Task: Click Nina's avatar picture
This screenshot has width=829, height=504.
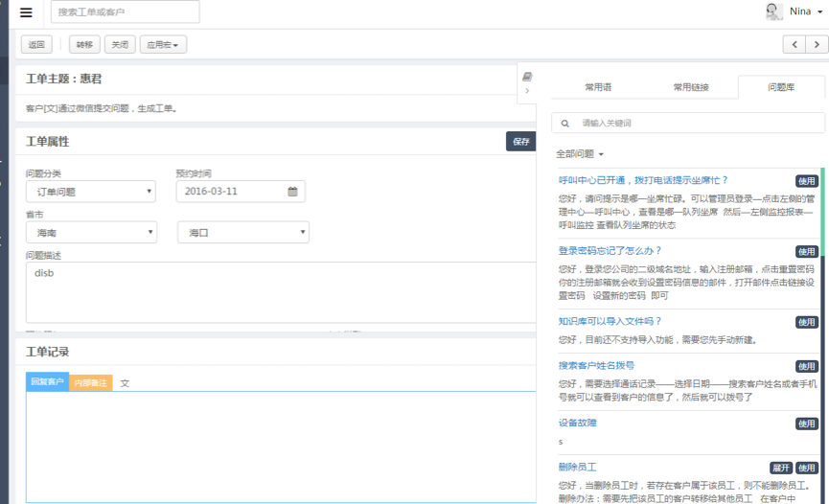Action: (x=774, y=11)
